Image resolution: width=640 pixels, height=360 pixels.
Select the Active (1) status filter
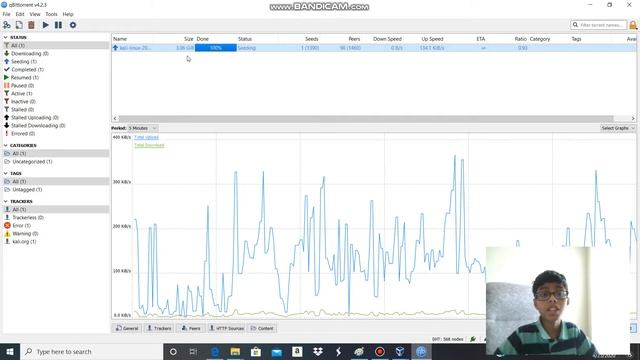click(x=21, y=93)
